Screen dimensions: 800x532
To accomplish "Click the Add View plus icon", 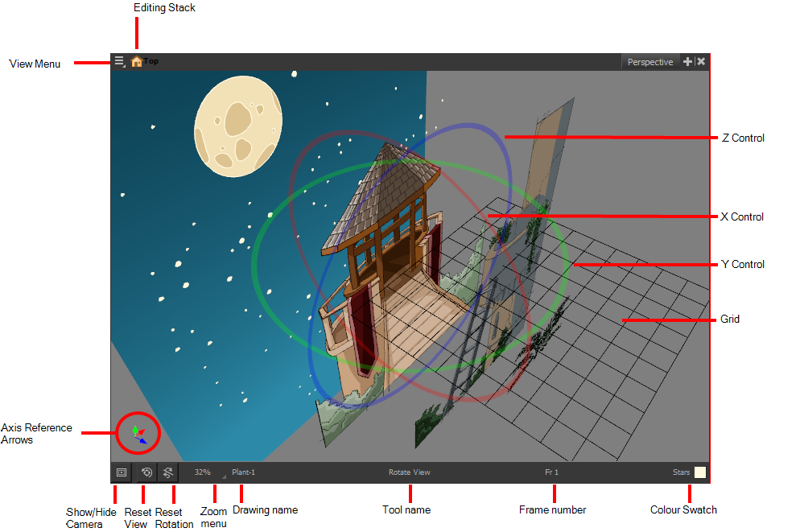I will pyautogui.click(x=688, y=61).
